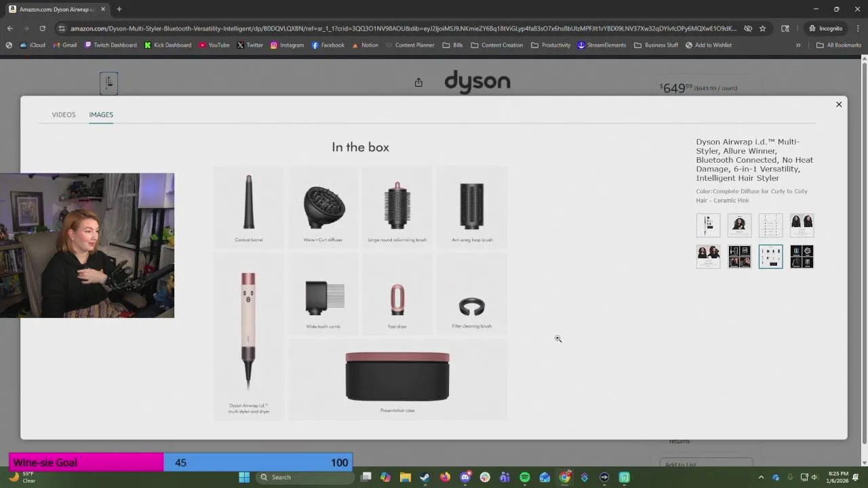Open the Gmail bookmark
This screenshot has width=868, height=488.
pos(65,45)
